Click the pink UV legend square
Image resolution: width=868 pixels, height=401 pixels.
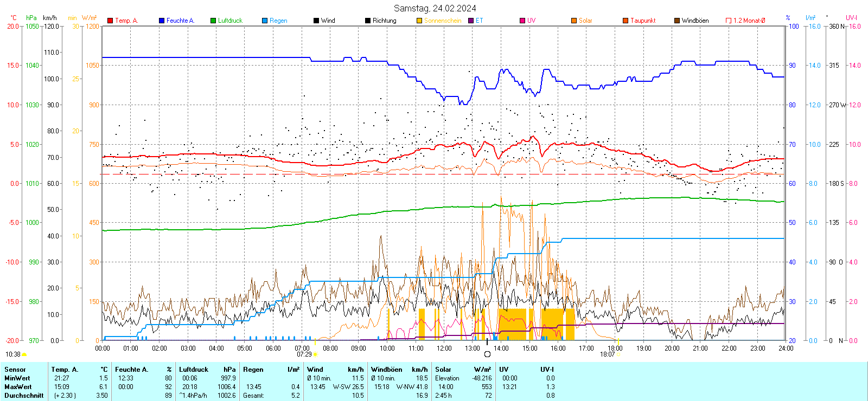(x=522, y=21)
